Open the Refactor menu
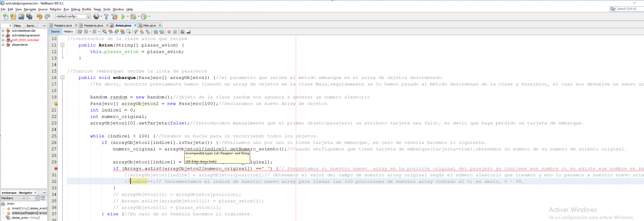The width and height of the screenshot is (644, 221). (x=55, y=9)
